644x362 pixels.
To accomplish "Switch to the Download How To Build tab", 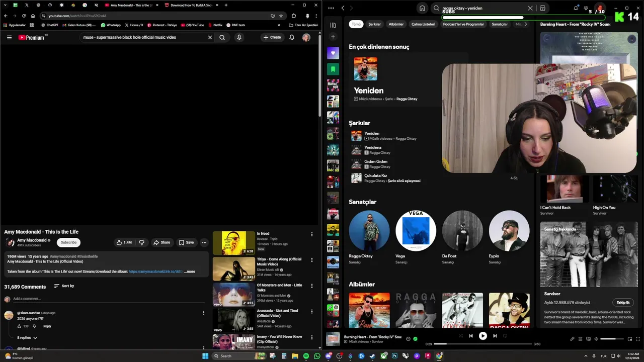I will click(x=191, y=5).
